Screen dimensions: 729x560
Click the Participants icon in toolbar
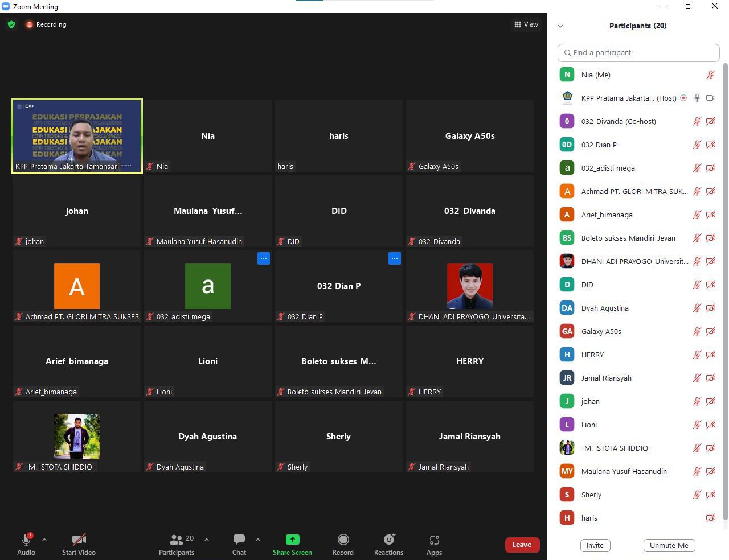177,540
